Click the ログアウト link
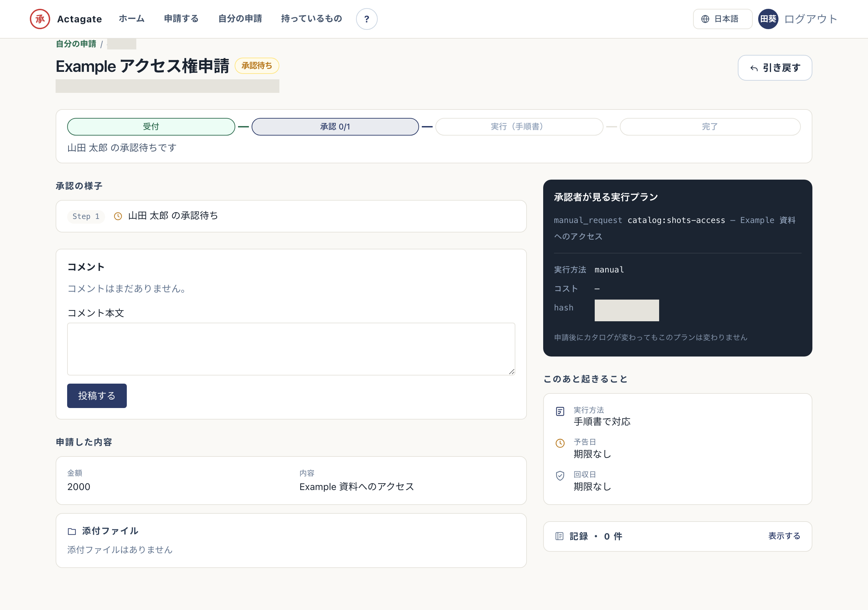 811,19
